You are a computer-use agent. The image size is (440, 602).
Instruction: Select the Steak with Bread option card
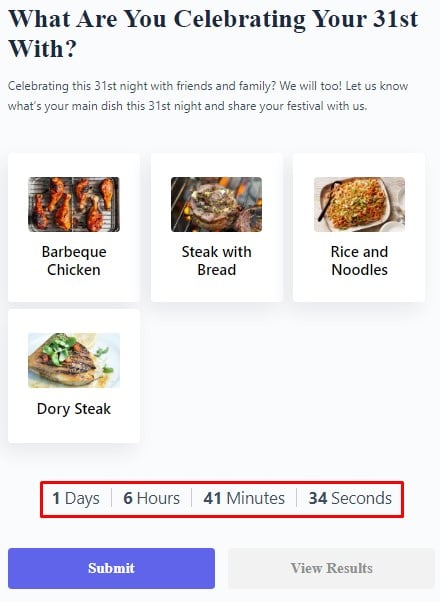pyautogui.click(x=217, y=227)
